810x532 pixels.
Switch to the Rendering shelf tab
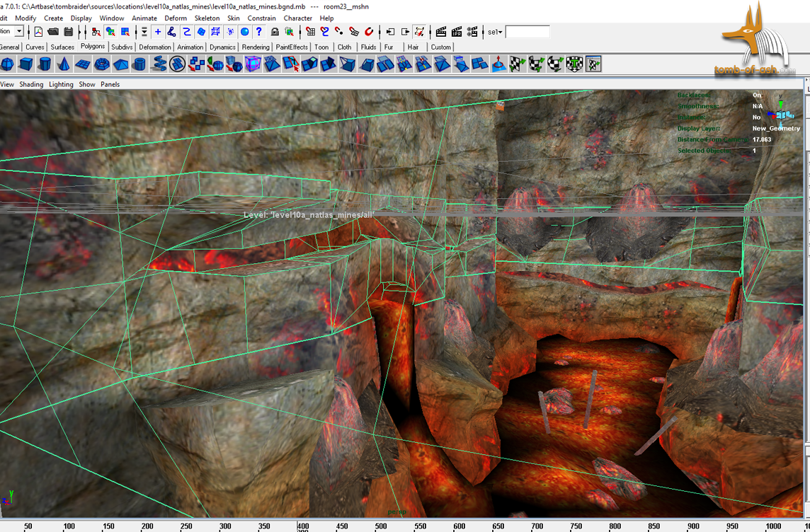[256, 47]
